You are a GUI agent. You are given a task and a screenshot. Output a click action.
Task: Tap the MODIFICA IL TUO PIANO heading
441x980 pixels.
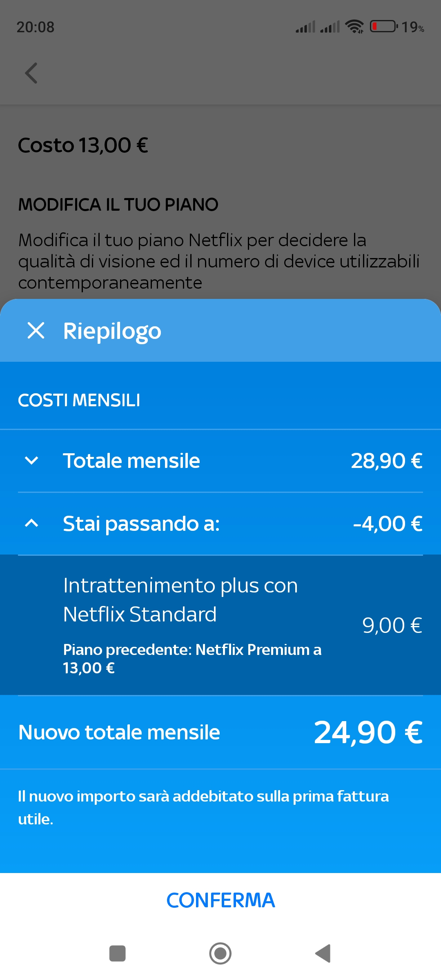[118, 204]
